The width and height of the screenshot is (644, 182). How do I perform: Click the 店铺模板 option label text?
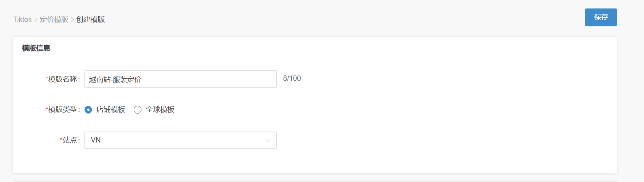click(111, 110)
